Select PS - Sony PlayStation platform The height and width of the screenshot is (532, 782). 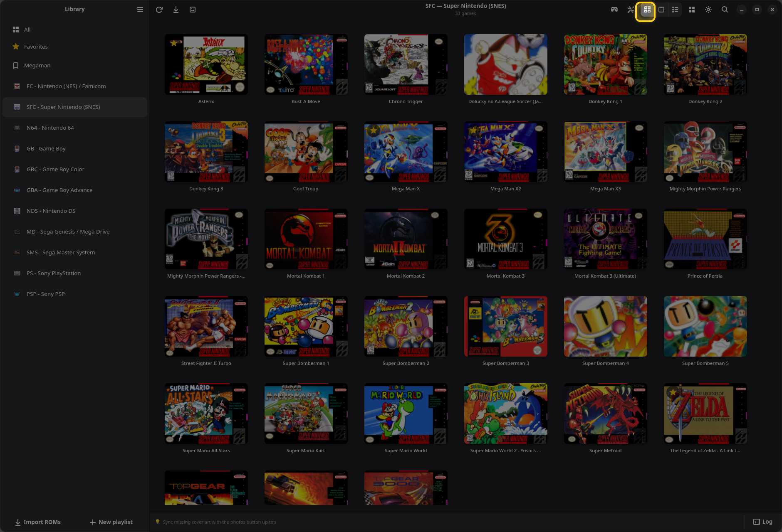tap(75, 273)
